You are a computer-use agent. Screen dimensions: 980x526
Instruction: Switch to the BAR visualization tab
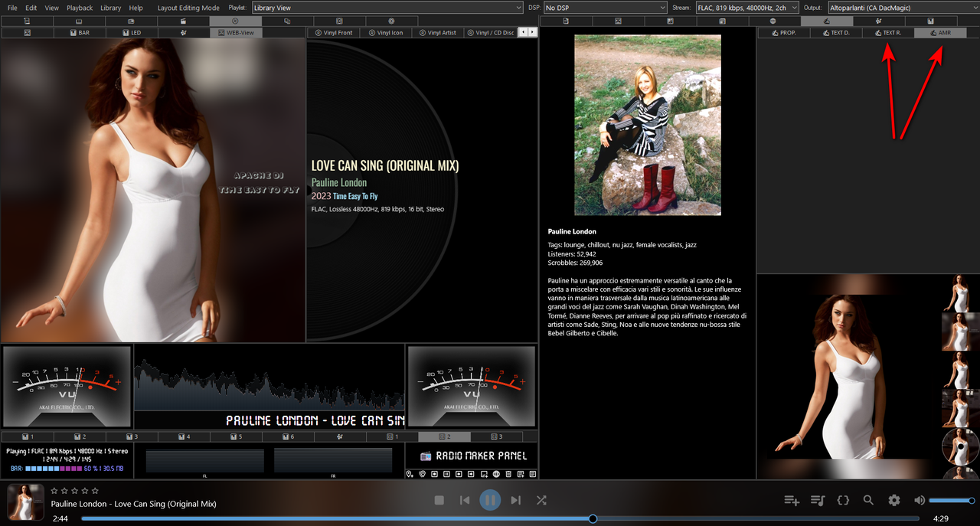pyautogui.click(x=79, y=33)
